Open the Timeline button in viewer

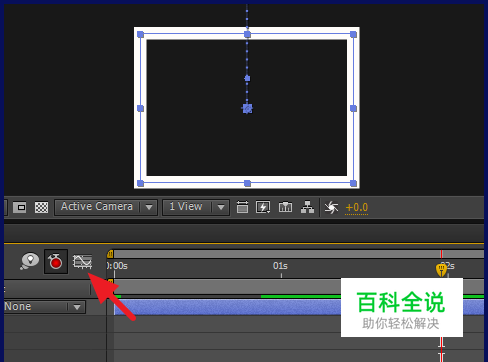coord(285,207)
